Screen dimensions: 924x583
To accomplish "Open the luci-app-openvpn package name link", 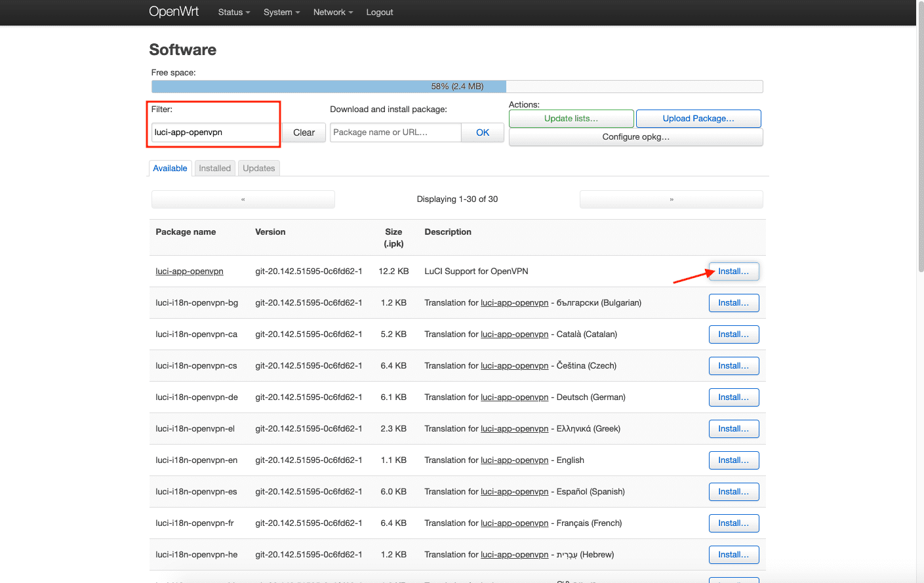I will tap(190, 271).
